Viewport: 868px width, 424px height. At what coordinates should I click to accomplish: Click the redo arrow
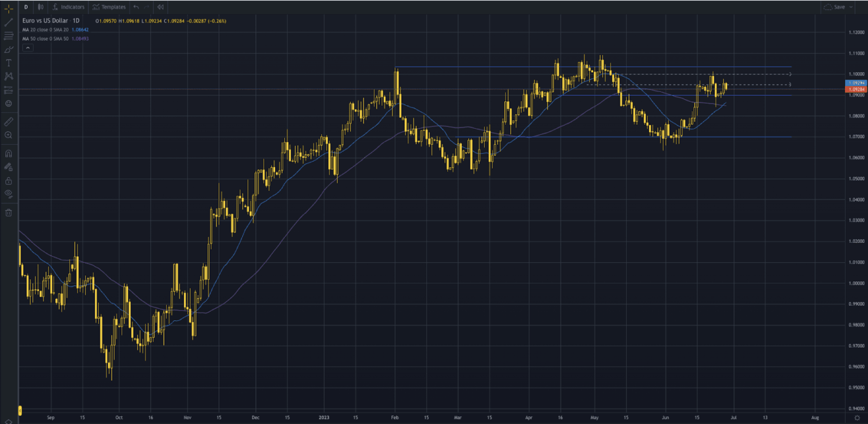[146, 7]
